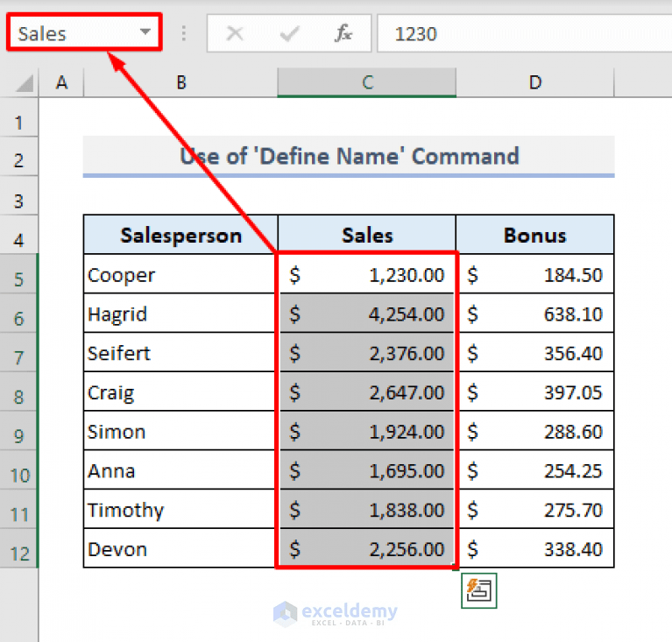Select column A header
The image size is (672, 642).
click(61, 82)
